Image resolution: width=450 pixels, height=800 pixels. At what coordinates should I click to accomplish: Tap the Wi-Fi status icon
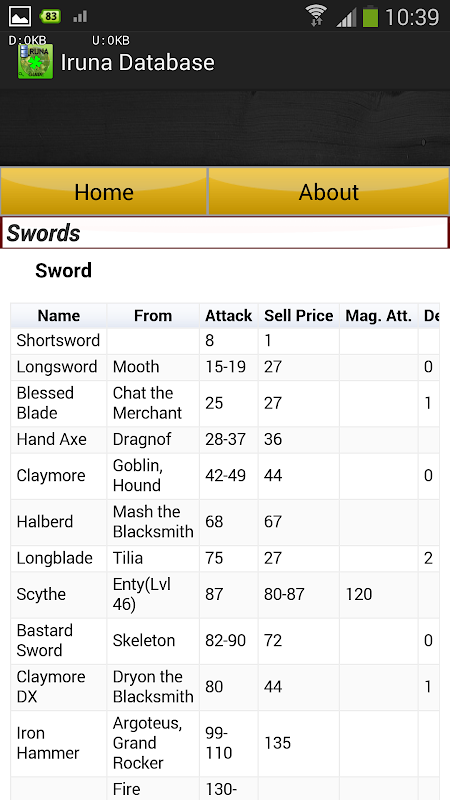click(316, 15)
